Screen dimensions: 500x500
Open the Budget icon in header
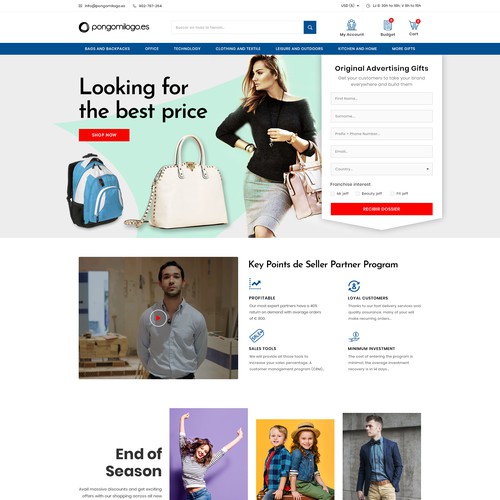click(388, 25)
